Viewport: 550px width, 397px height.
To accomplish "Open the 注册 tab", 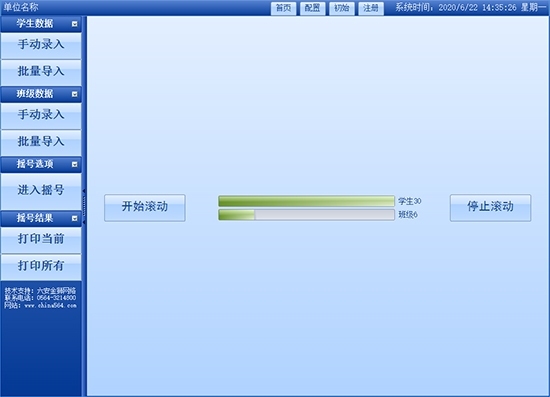I will 371,8.
